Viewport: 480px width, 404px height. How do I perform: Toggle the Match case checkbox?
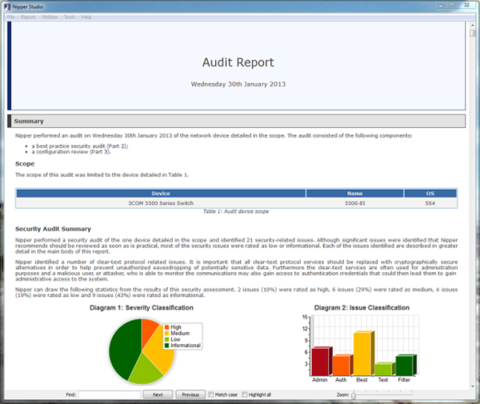pos(211,395)
